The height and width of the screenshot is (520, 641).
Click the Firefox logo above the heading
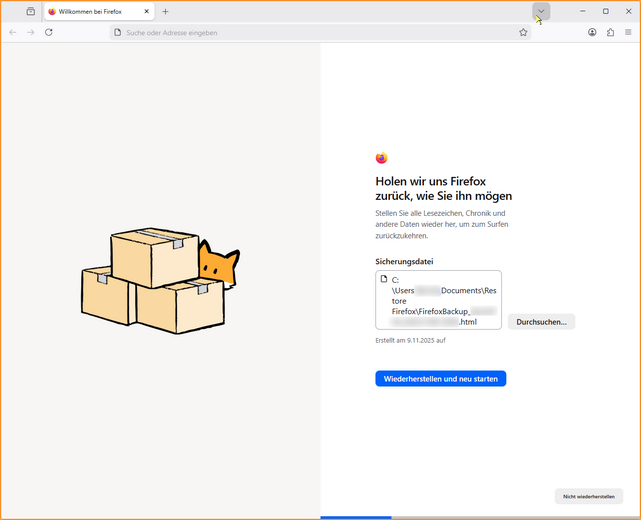click(x=381, y=158)
